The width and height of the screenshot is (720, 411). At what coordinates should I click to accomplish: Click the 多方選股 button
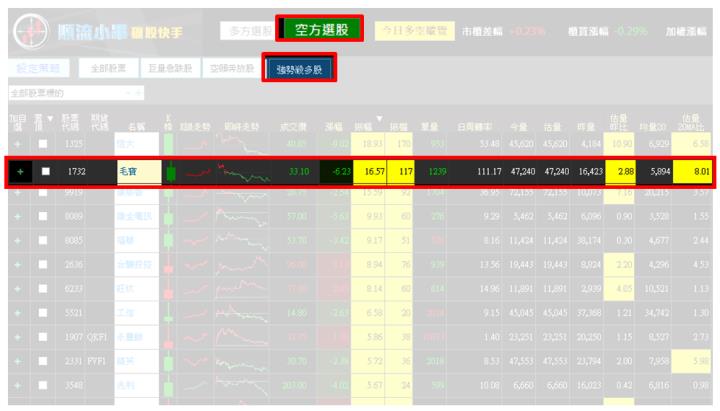pos(245,31)
